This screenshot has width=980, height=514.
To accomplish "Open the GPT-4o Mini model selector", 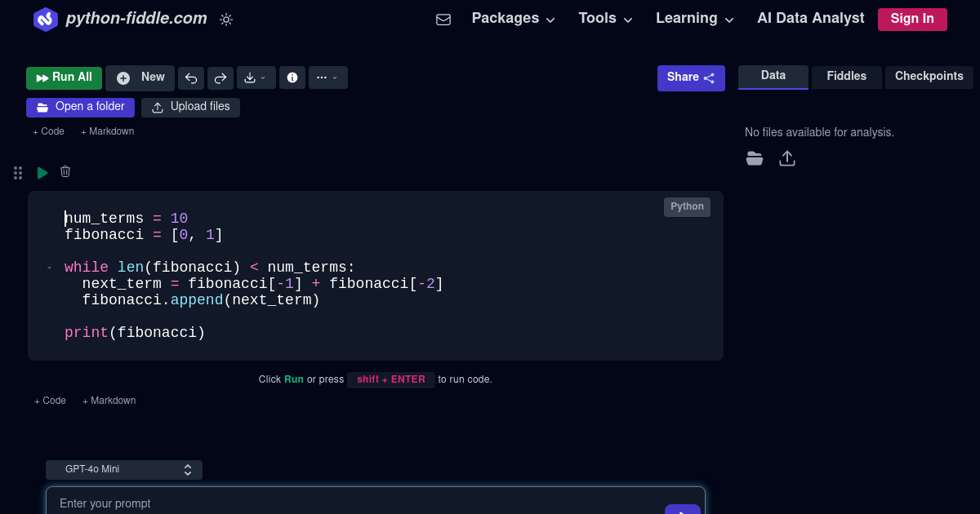I will [x=123, y=469].
